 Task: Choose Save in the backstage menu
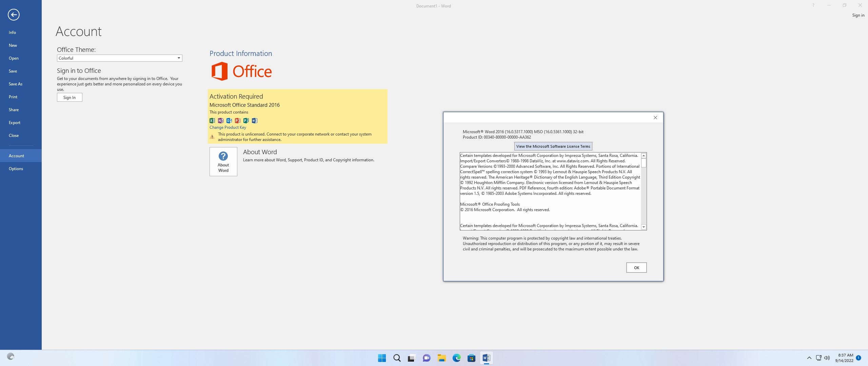coord(21,71)
